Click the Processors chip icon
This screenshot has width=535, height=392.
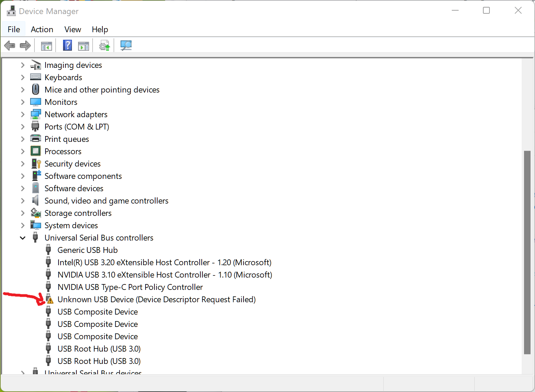pos(36,151)
